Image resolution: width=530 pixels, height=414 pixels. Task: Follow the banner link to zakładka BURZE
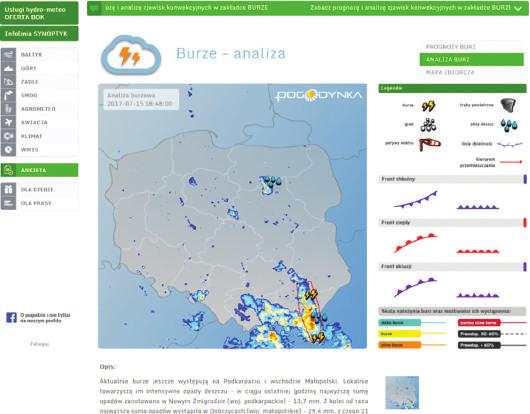click(x=410, y=7)
